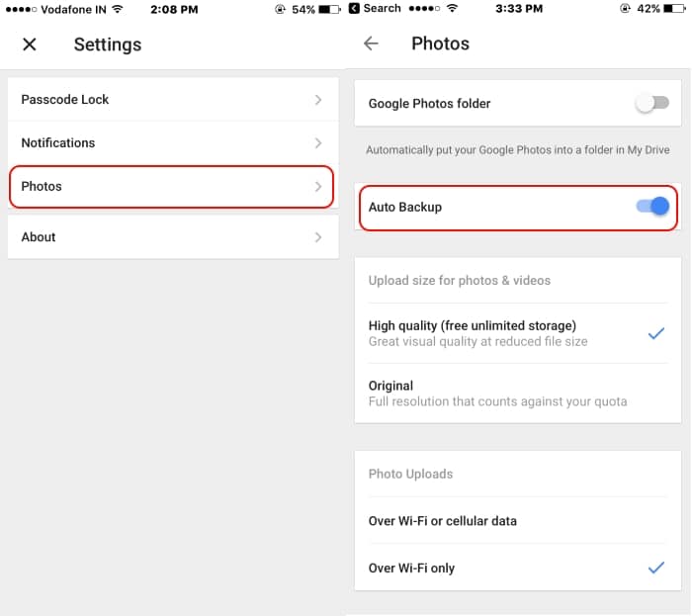
Task: Open the Photos settings item
Action: (x=171, y=186)
